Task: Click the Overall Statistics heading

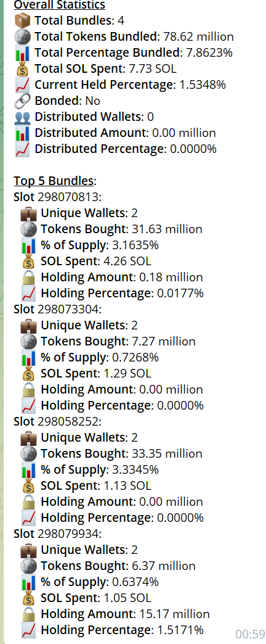Action: pos(60,5)
